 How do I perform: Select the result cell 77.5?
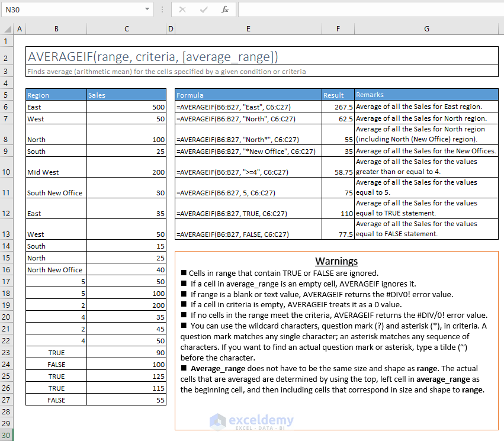click(338, 229)
